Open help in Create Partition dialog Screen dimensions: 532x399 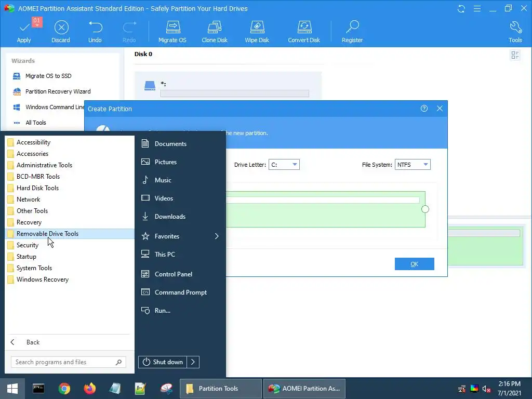click(x=424, y=109)
